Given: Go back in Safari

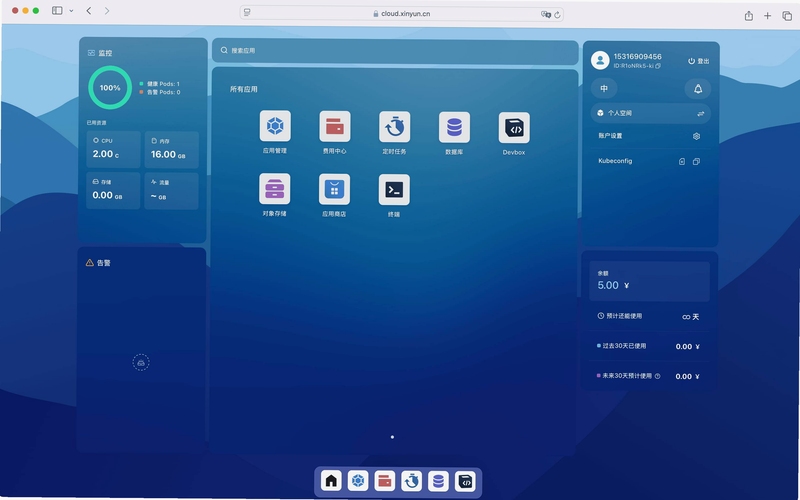Looking at the screenshot, I should pos(89,11).
